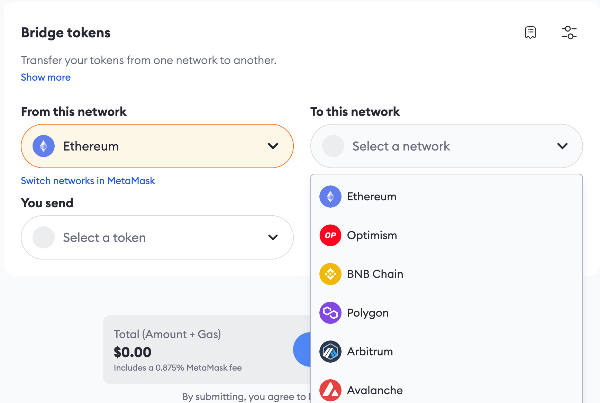This screenshot has width=600, height=403.
Task: Select Ethereum from the destination network list
Action: pos(372,197)
